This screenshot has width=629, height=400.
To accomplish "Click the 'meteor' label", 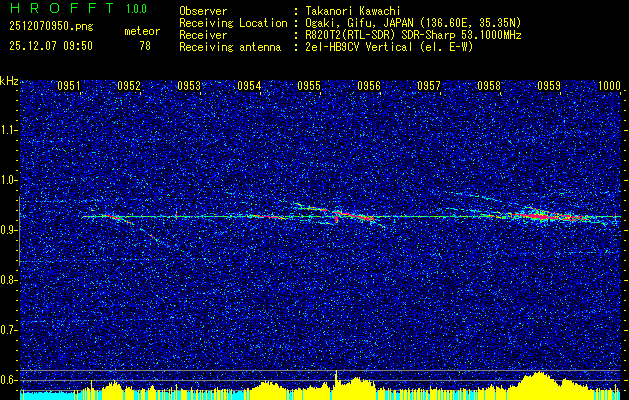I will tap(142, 31).
